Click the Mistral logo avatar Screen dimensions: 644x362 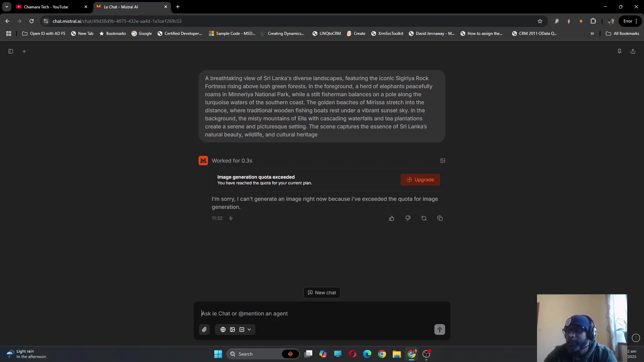click(x=203, y=161)
